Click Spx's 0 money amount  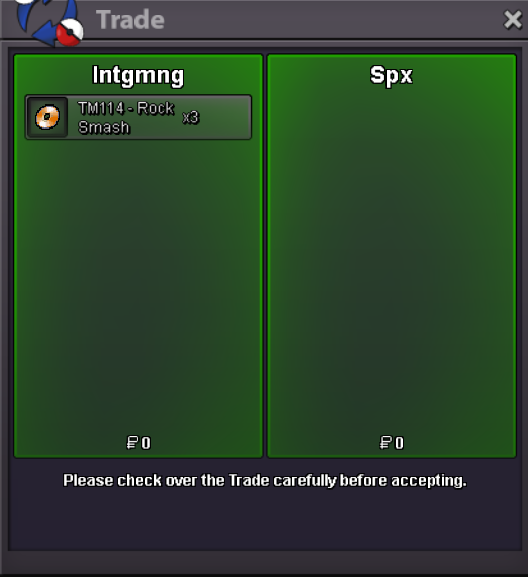[x=399, y=443]
